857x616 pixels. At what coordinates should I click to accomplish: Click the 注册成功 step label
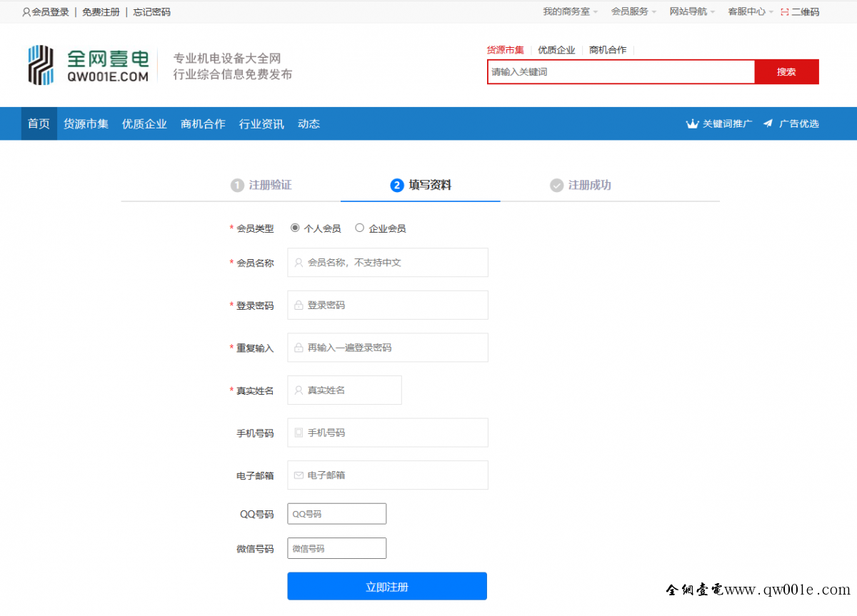tap(590, 186)
